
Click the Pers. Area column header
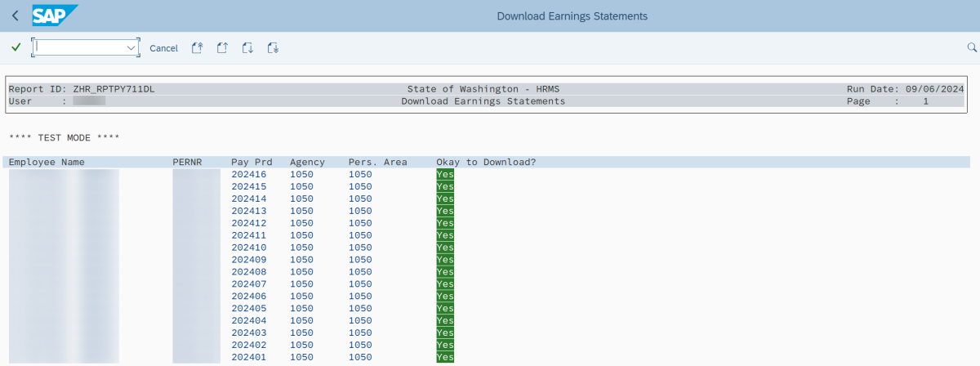377,162
